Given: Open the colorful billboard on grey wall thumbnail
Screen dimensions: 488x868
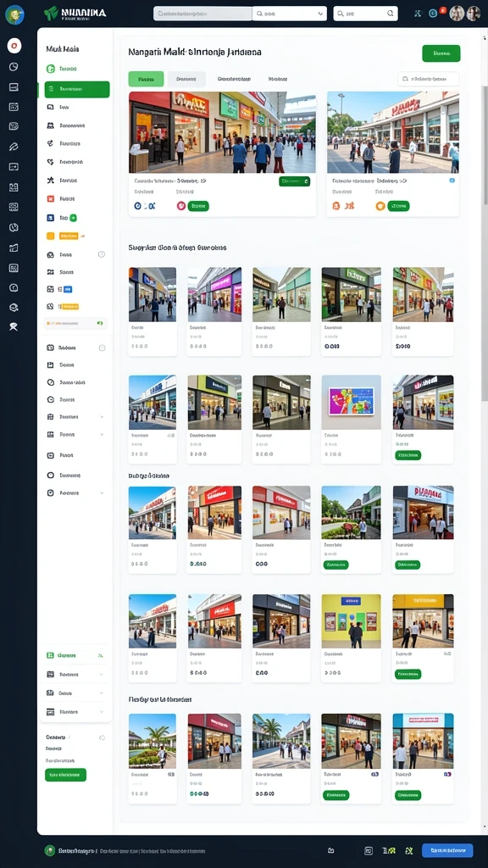Looking at the screenshot, I should [352, 402].
